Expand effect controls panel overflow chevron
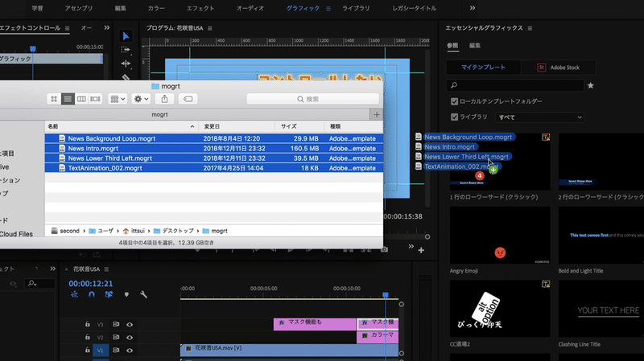Image resolution: width=644 pixels, height=361 pixels. (x=107, y=28)
